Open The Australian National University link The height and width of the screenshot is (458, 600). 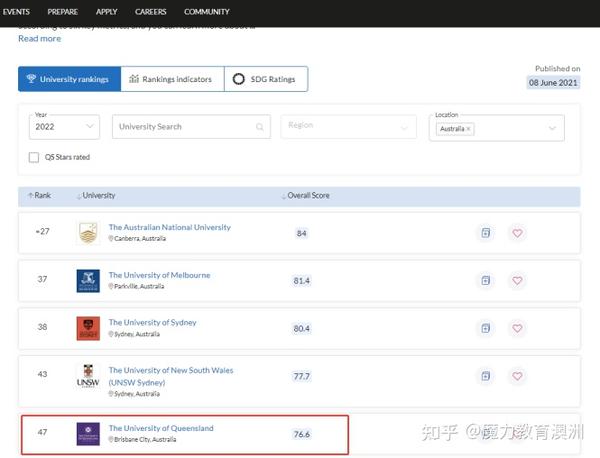[170, 227]
